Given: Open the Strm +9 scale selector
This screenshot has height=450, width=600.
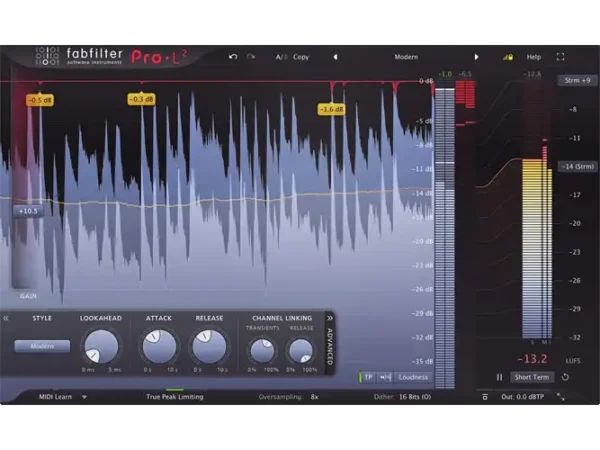Looking at the screenshot, I should [577, 80].
